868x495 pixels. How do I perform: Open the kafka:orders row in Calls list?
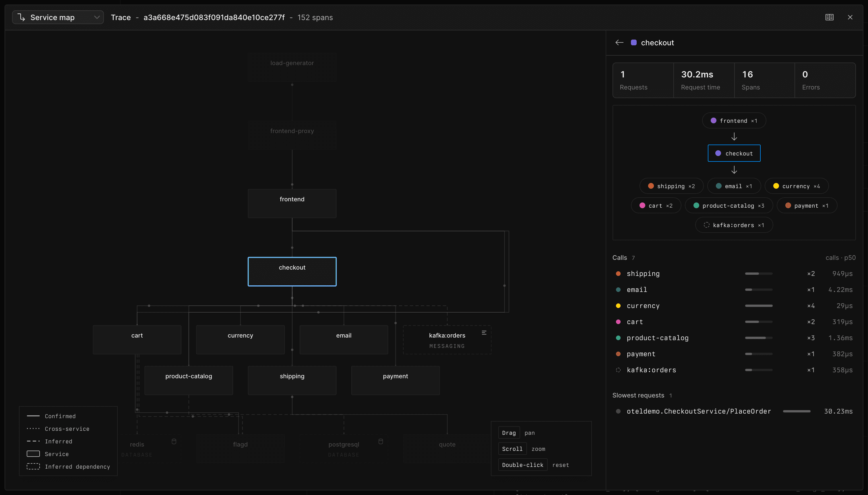(x=734, y=370)
